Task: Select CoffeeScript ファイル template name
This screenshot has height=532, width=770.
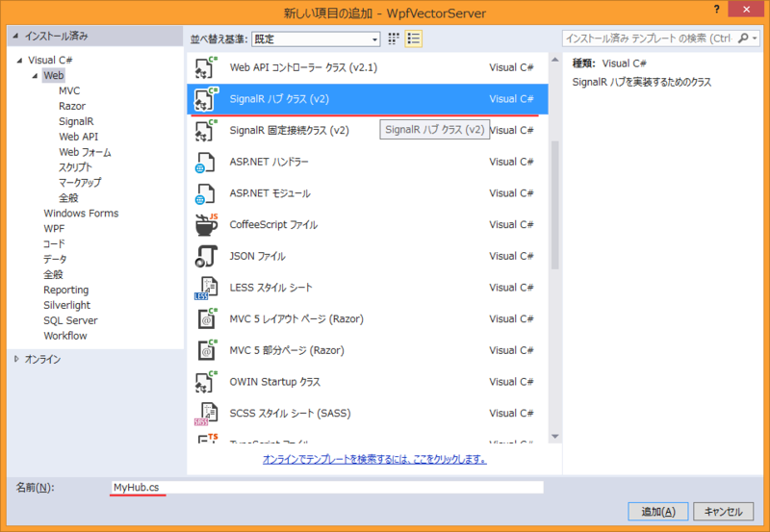Action: pos(273,225)
